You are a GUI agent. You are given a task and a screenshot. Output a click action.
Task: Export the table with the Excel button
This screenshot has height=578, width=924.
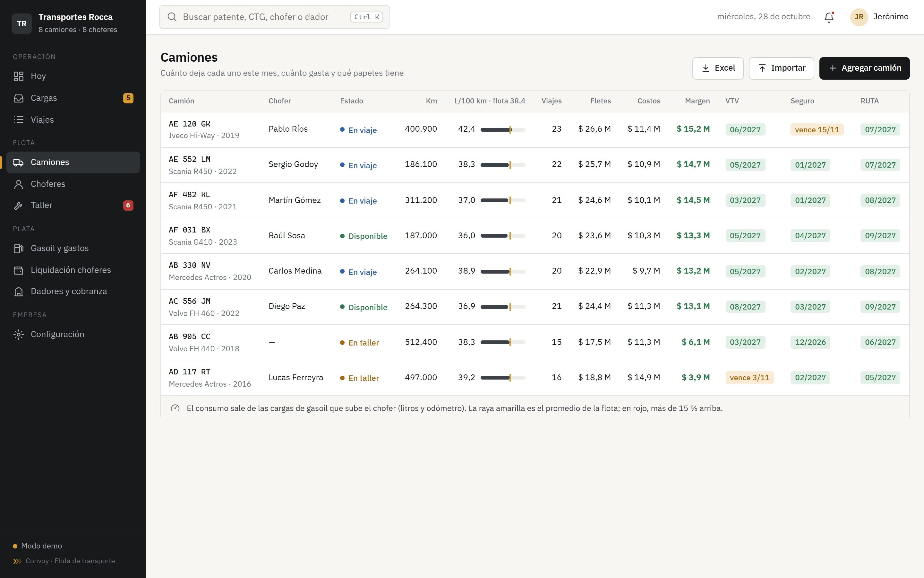718,68
